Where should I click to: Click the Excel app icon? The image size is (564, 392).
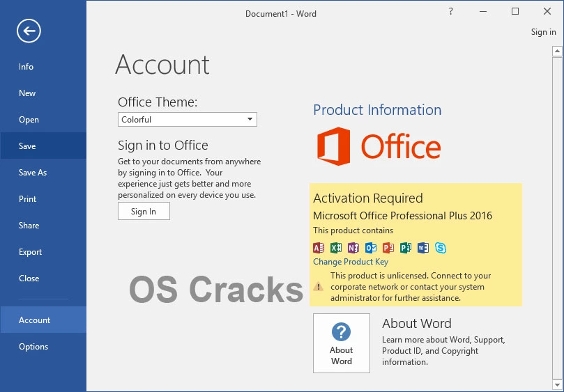336,248
